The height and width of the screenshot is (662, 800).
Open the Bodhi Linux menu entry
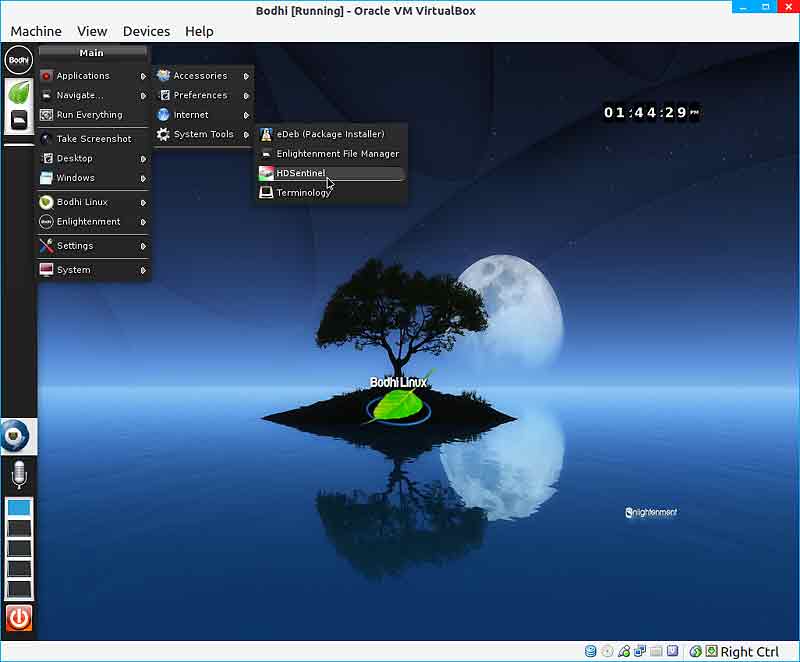(93, 202)
